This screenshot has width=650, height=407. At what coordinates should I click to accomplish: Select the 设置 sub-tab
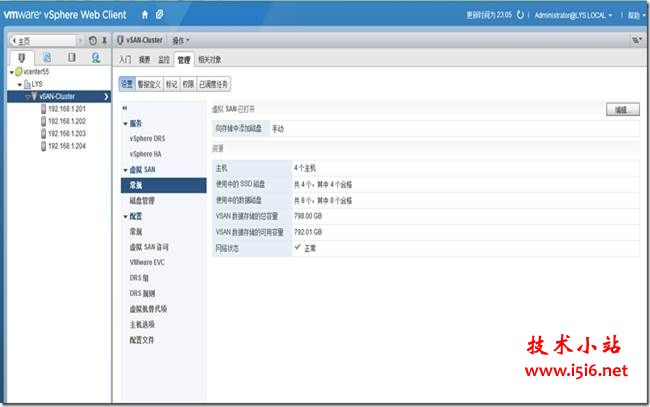pos(127,84)
